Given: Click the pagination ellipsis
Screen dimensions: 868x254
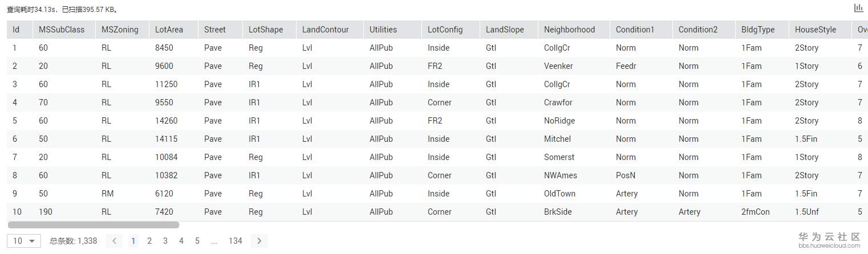Looking at the screenshot, I should click(x=214, y=241).
